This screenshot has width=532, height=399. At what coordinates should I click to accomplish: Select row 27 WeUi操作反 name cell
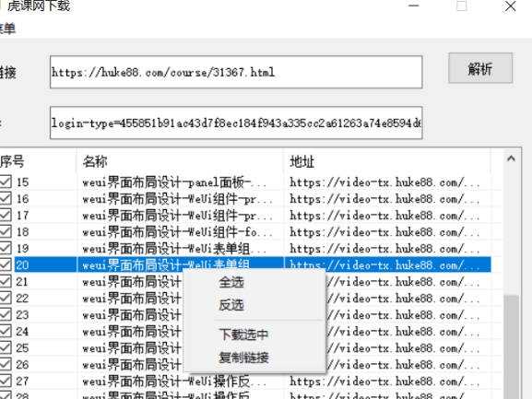point(180,381)
